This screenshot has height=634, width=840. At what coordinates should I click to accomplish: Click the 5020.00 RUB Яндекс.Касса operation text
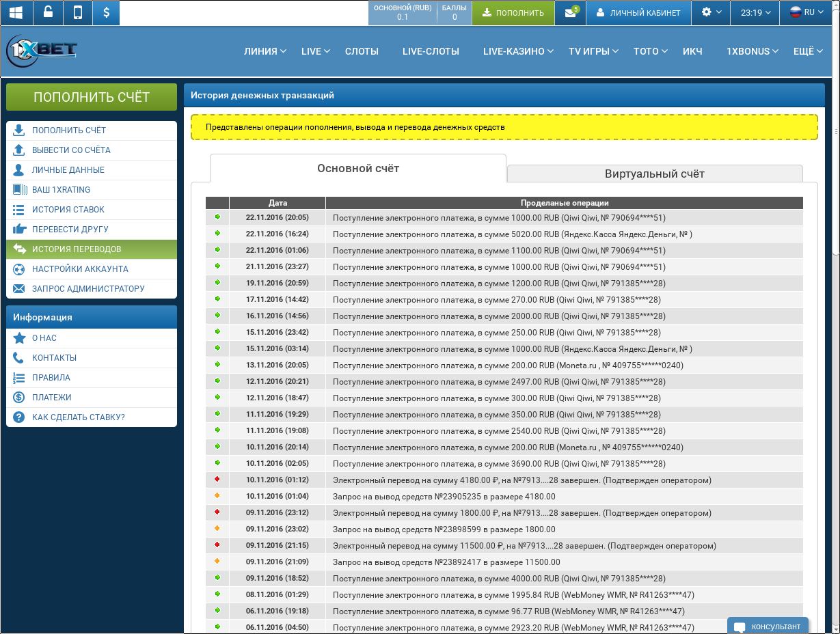pos(513,234)
